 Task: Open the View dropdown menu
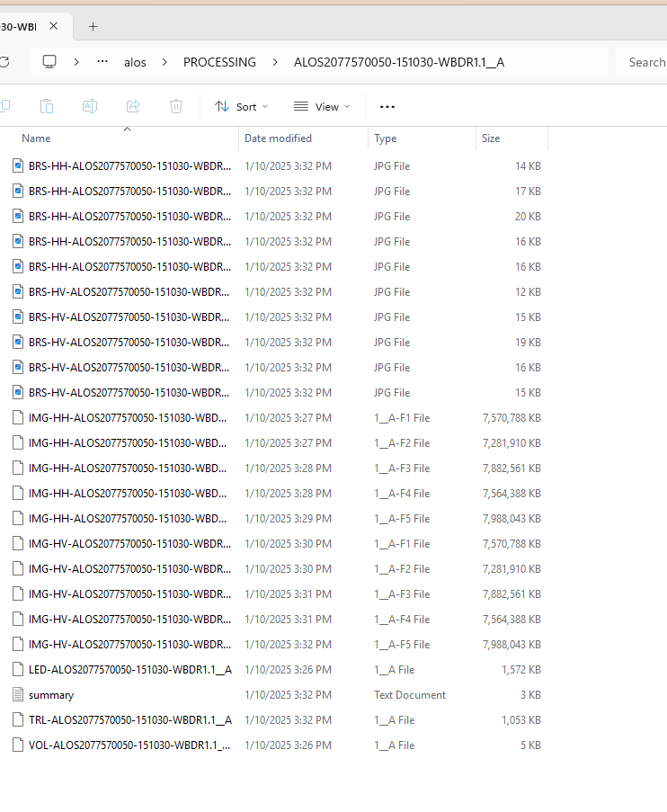(x=321, y=106)
